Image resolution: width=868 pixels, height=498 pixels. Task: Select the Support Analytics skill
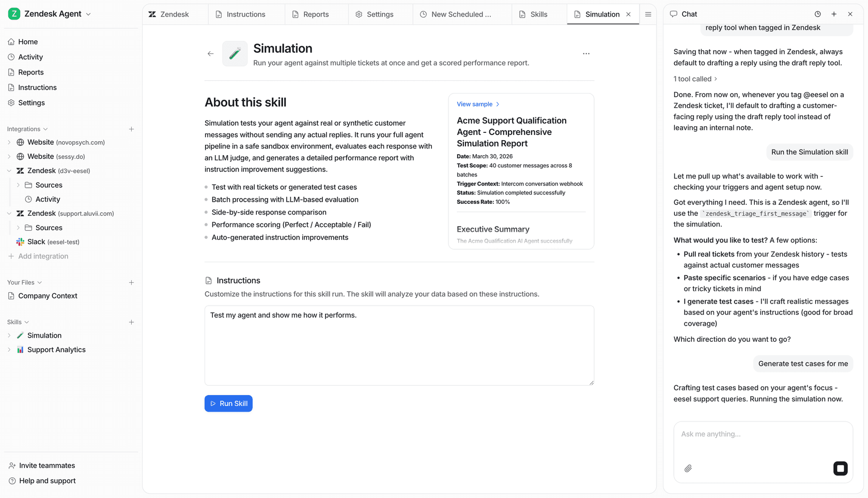(57, 349)
